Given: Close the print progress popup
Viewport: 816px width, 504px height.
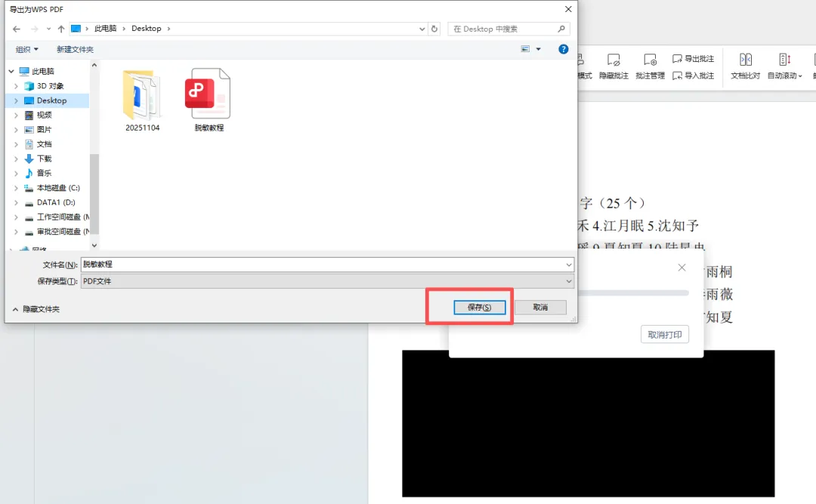Looking at the screenshot, I should [x=682, y=267].
